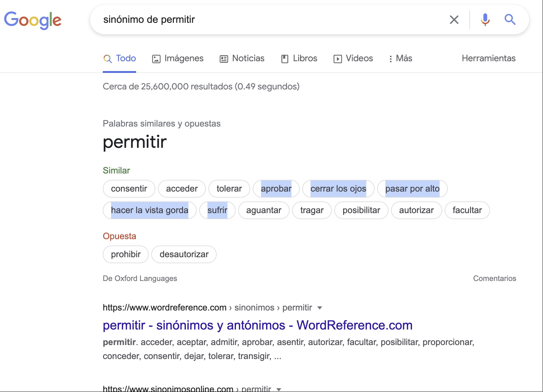Expand the wordreference.com result options arrow
The height and width of the screenshot is (392, 543).
(x=320, y=308)
